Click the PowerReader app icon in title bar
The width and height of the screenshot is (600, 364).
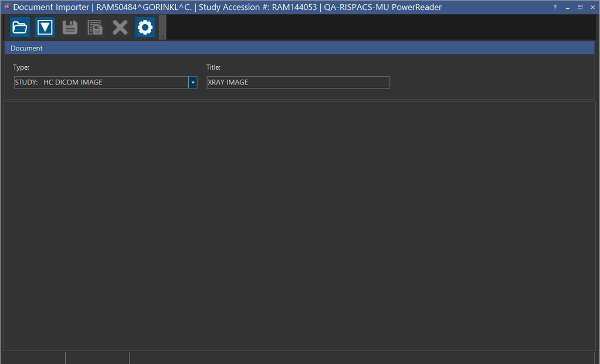click(7, 7)
